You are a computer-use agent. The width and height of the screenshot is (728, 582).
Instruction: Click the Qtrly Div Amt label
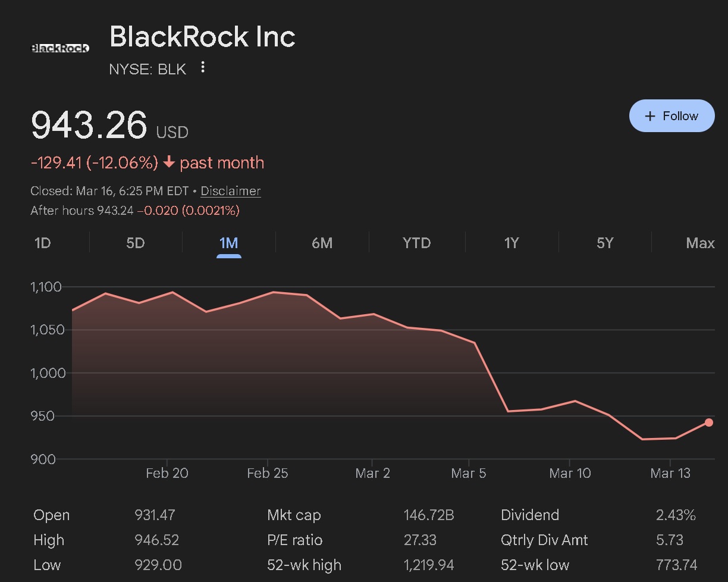[544, 540]
